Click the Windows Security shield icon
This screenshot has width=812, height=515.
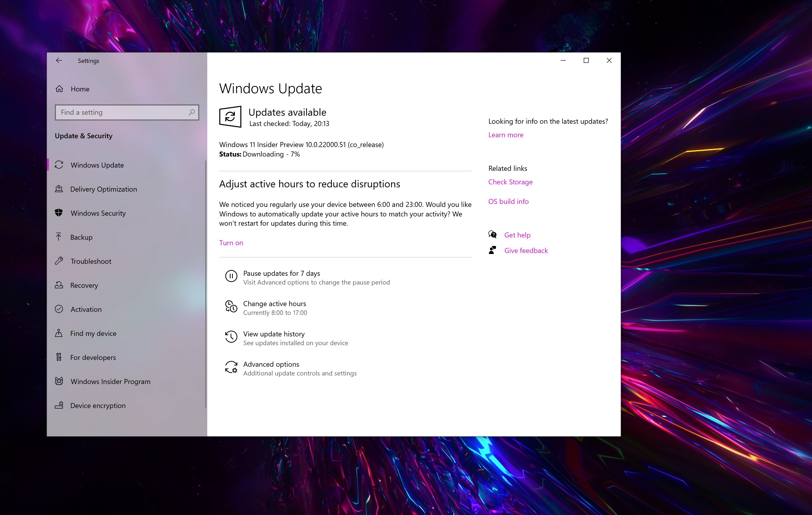(x=59, y=213)
